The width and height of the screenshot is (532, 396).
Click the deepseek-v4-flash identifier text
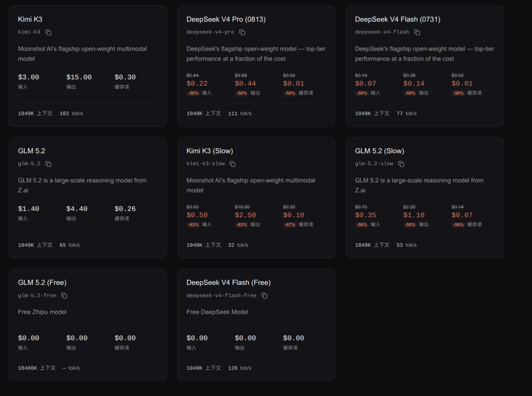click(382, 32)
